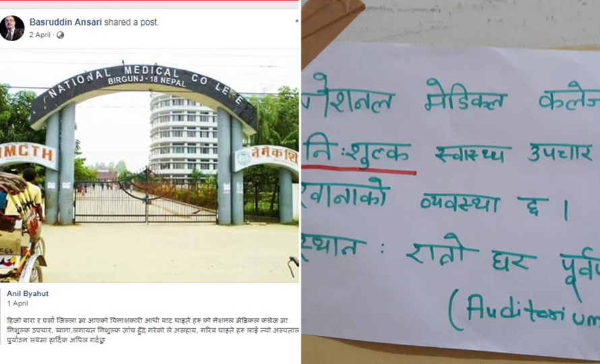Click the globe public audience icon
This screenshot has width=600, height=364.
tap(60, 35)
